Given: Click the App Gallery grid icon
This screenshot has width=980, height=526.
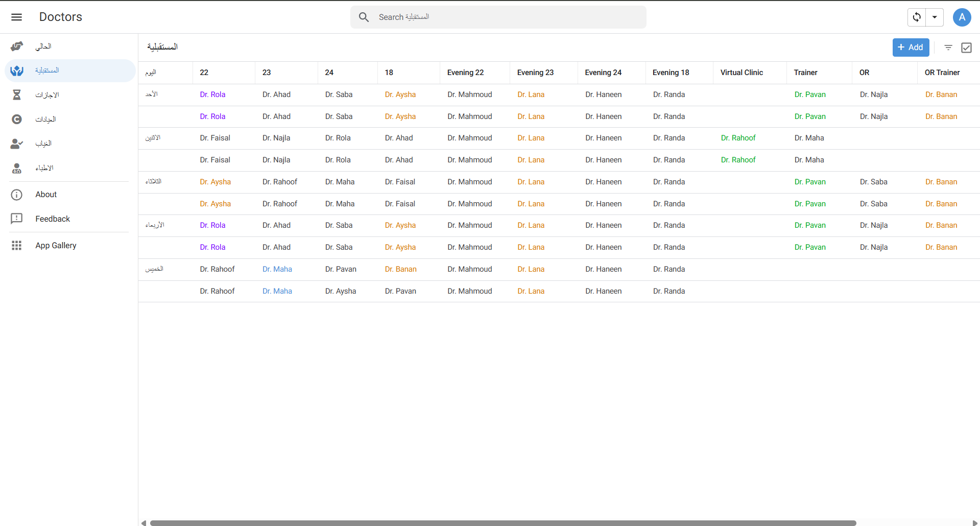Looking at the screenshot, I should 17,246.
